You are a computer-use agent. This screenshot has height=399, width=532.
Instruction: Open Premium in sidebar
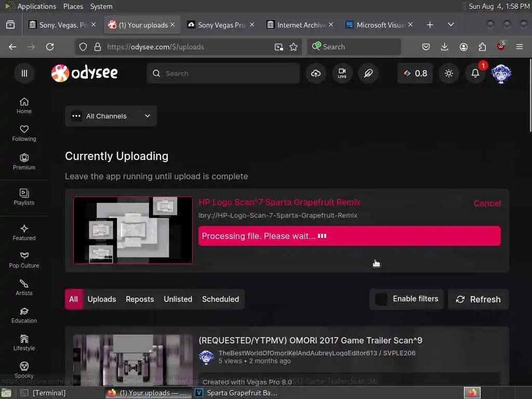24,162
